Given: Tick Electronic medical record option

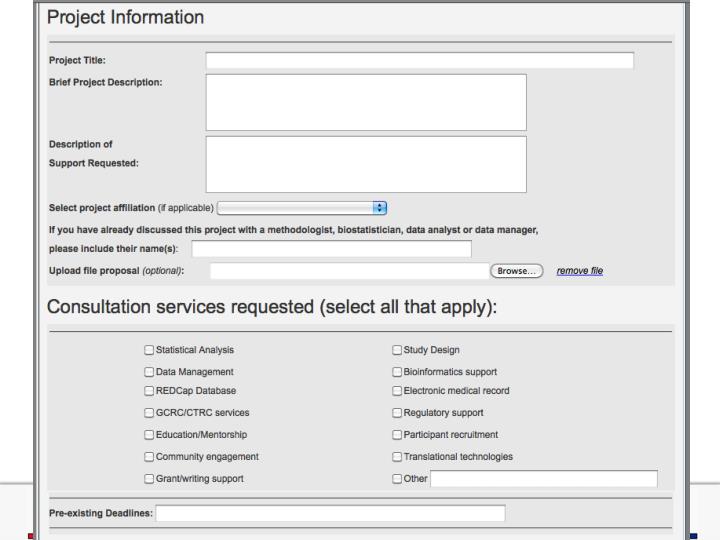Looking at the screenshot, I should [x=397, y=391].
